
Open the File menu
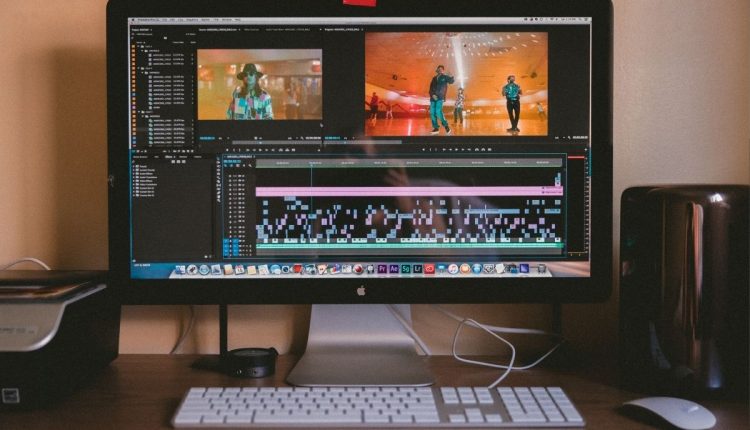point(165,20)
